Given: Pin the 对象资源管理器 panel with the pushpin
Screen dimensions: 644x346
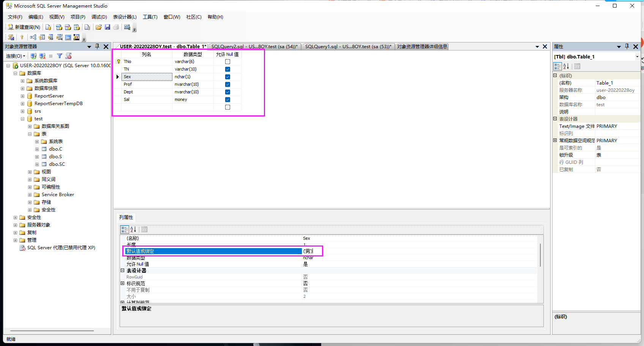Looking at the screenshot, I should (97, 46).
